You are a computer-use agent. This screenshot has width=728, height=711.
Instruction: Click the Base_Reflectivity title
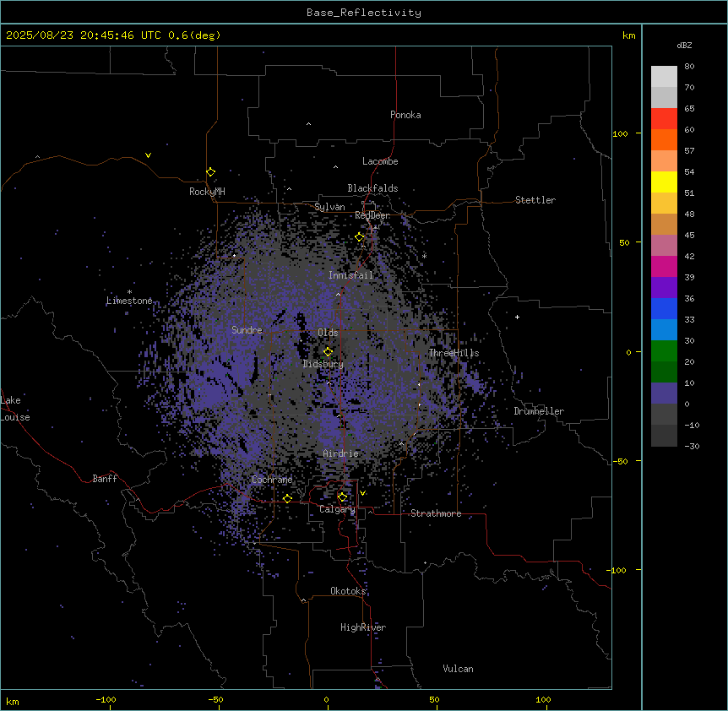click(364, 13)
